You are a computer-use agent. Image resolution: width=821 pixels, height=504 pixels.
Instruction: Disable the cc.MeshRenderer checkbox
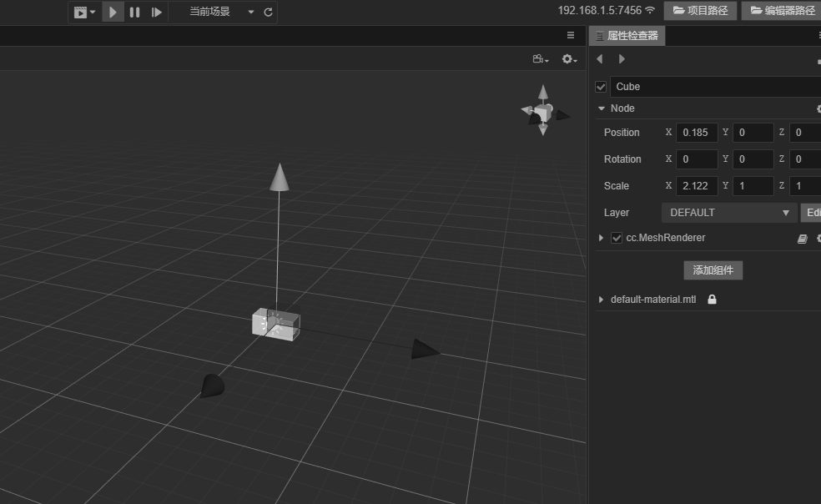617,238
